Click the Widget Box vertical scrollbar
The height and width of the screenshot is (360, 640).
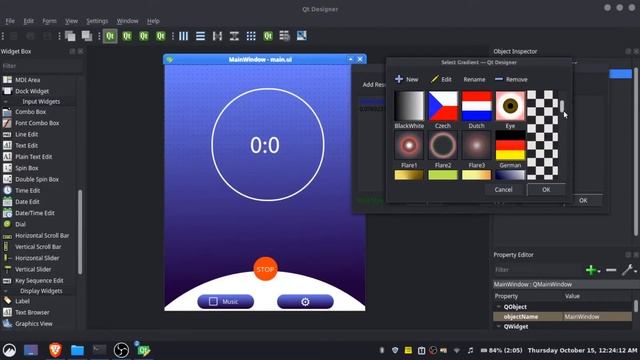pyautogui.click(x=80, y=232)
